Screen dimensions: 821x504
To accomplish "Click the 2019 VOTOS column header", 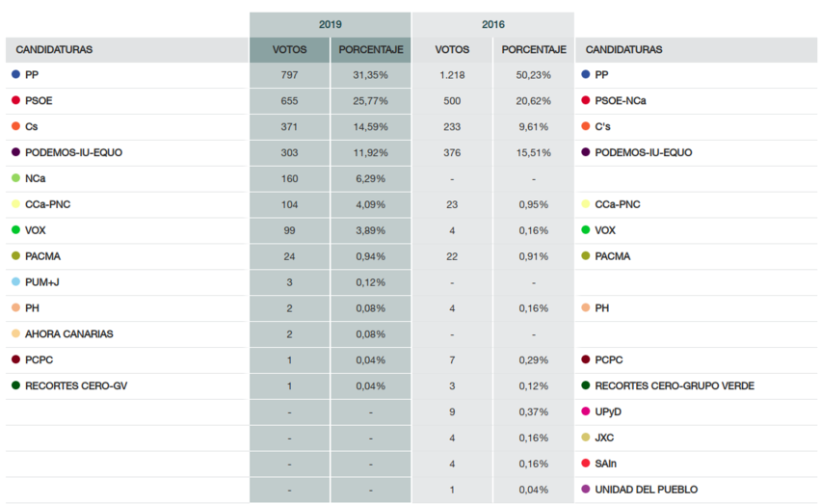I will click(290, 49).
